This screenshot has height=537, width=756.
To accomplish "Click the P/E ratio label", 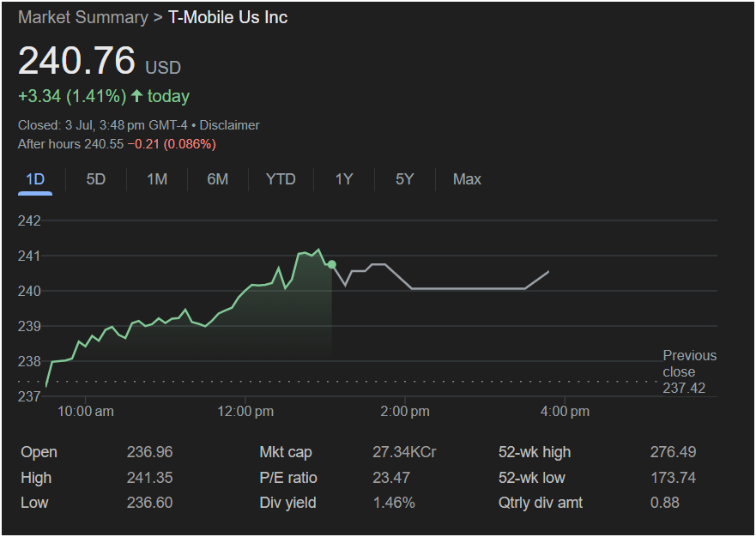I will [x=287, y=478].
